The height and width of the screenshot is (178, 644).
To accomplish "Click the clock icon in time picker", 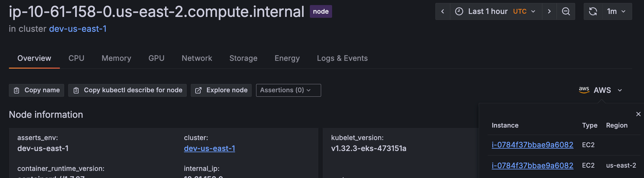I will (x=459, y=12).
